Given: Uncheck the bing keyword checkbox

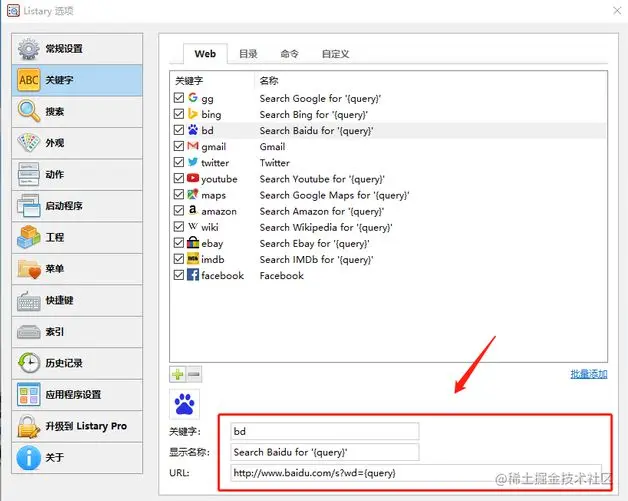Looking at the screenshot, I should (179, 114).
